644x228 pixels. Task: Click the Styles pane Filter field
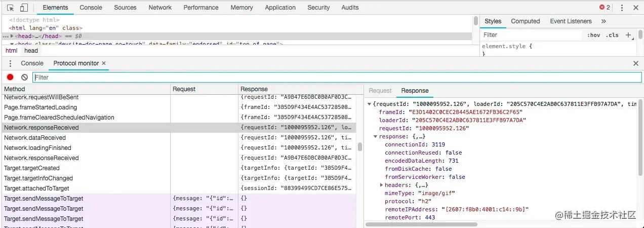tap(531, 35)
